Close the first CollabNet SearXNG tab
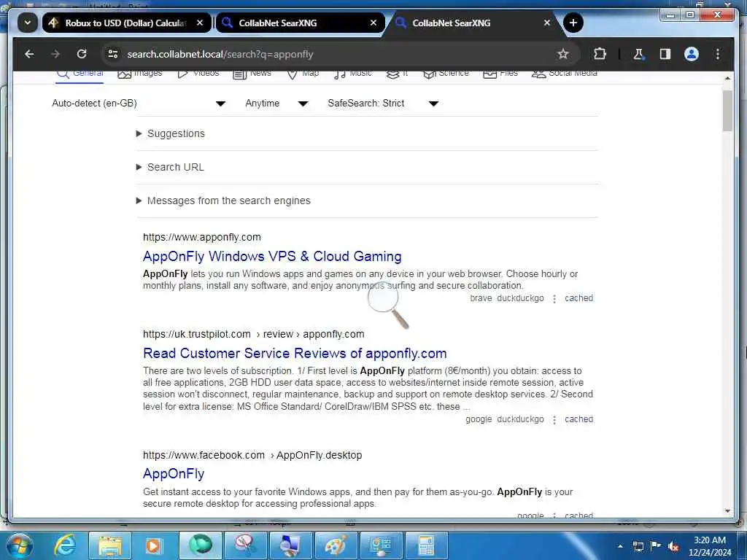The height and width of the screenshot is (560, 747). coord(373,23)
